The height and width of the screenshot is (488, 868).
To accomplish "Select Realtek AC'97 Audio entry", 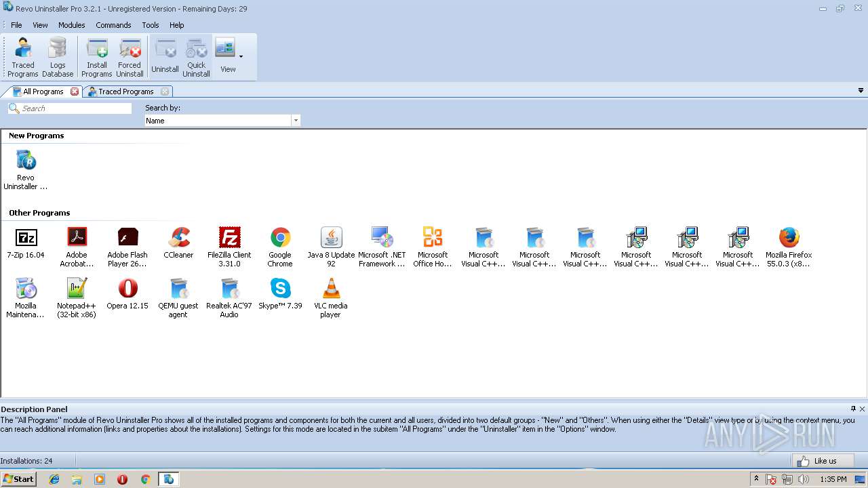I will point(229,298).
